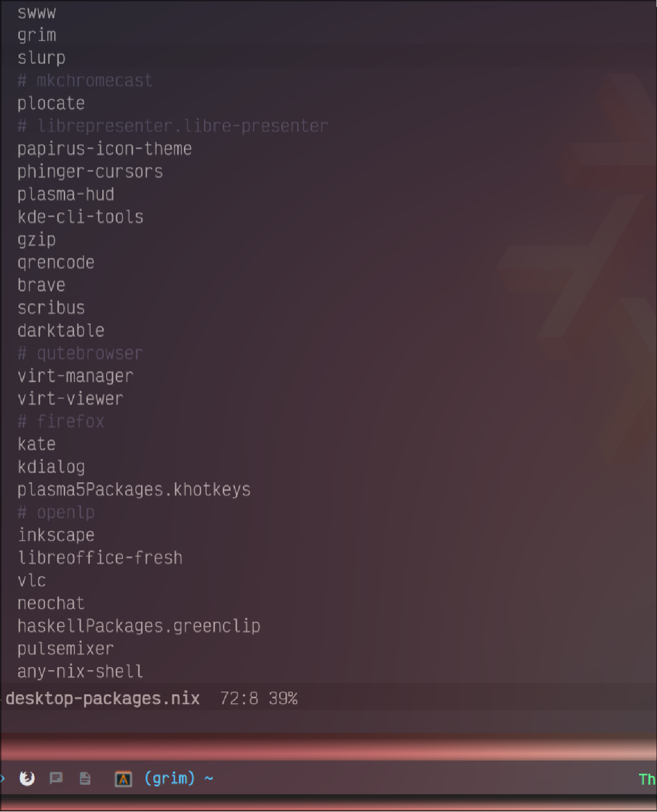
Task: Click the chat bubble workspace icon
Action: tap(56, 778)
